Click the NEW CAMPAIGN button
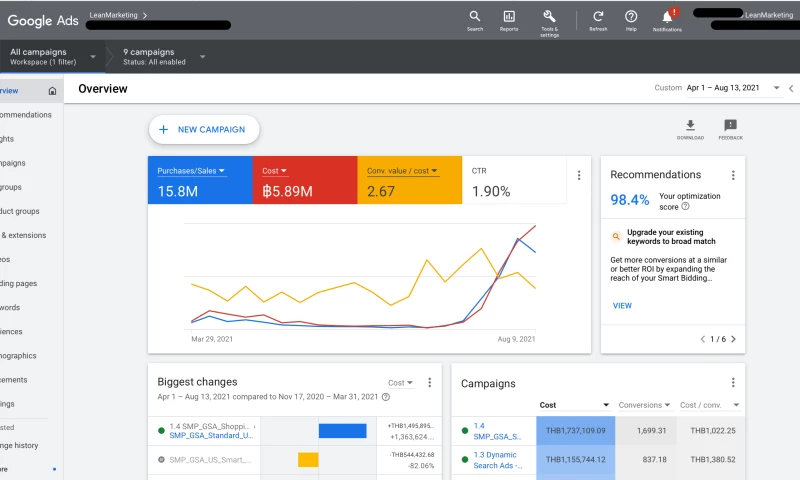This screenshot has width=800, height=480. click(x=204, y=129)
